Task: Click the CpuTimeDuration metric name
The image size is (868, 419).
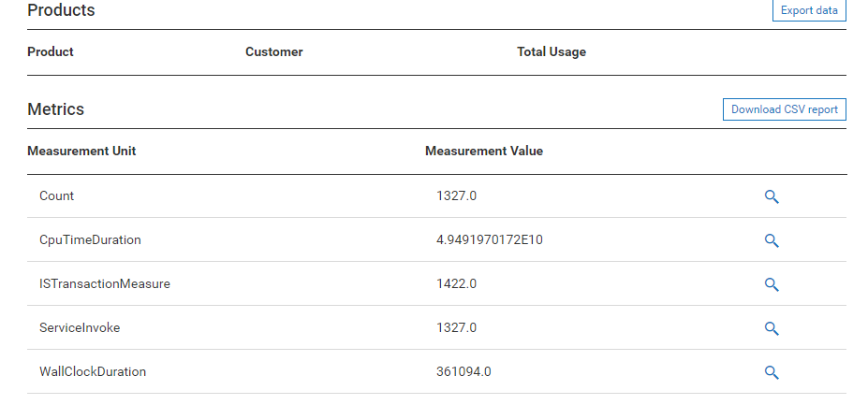Action: click(90, 240)
